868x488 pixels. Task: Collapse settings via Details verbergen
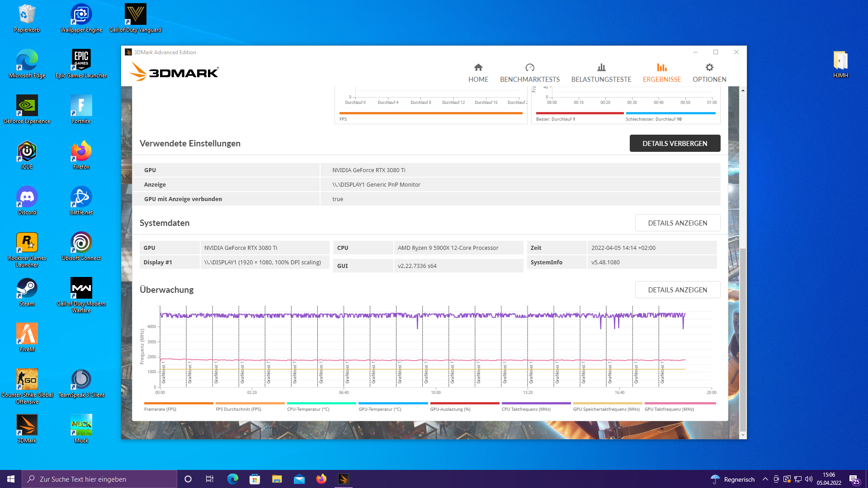pyautogui.click(x=675, y=143)
